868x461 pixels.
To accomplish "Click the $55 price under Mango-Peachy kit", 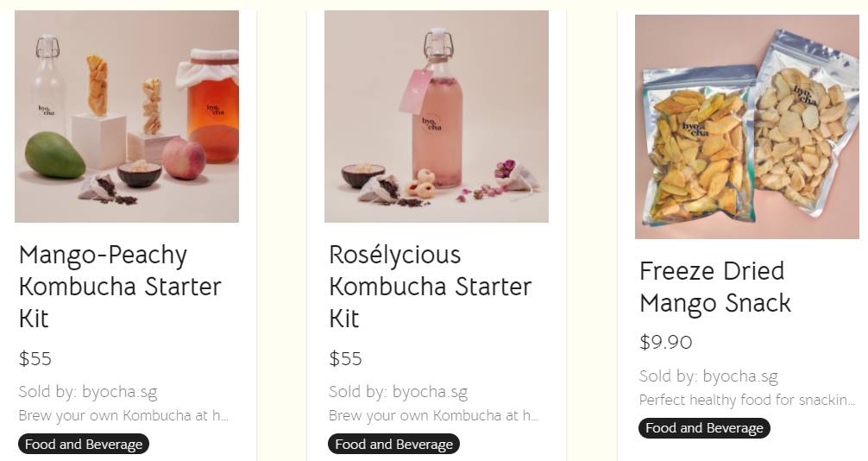I will tap(35, 358).
